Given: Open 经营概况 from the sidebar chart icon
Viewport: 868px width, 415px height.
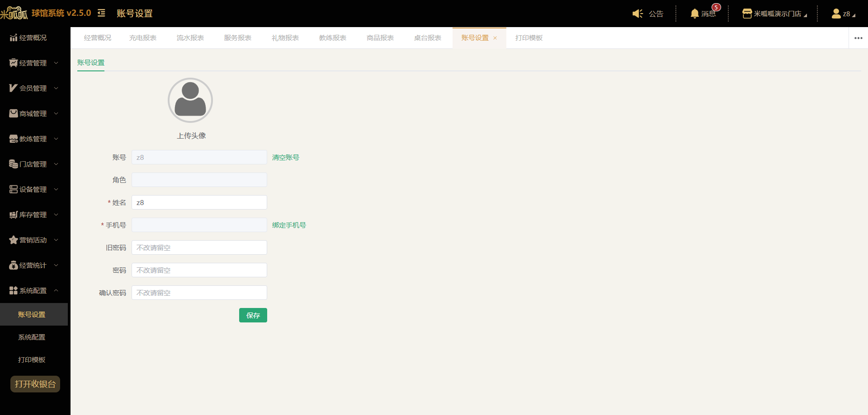Looking at the screenshot, I should pyautogui.click(x=14, y=37).
